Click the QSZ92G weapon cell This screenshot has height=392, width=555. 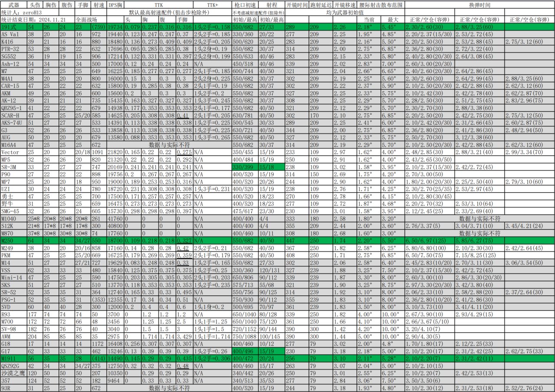coord(13,366)
